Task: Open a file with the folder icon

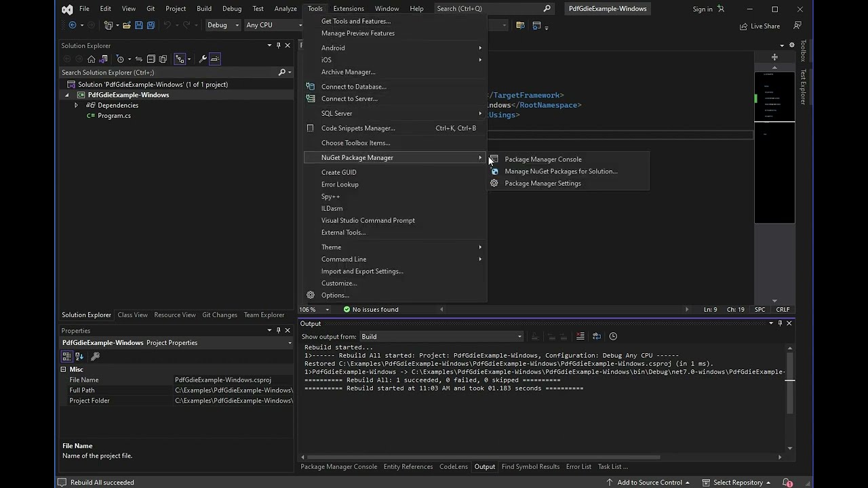Action: [127, 25]
